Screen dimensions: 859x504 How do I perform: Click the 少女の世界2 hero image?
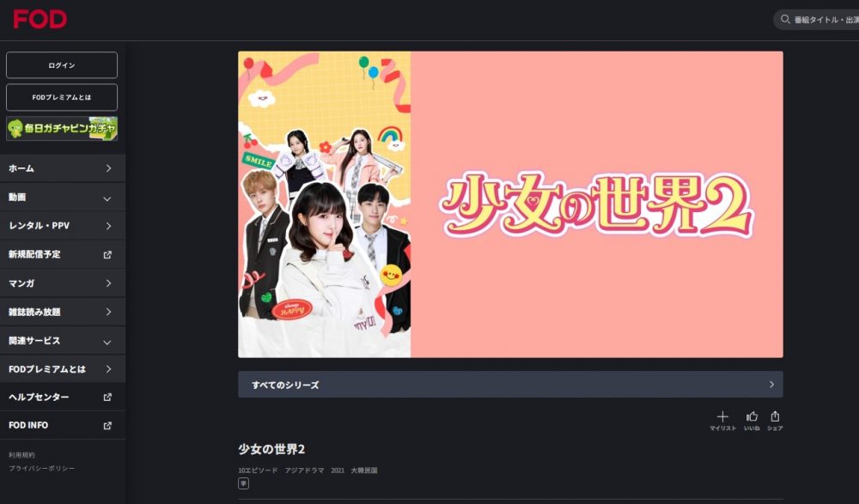[x=510, y=204]
